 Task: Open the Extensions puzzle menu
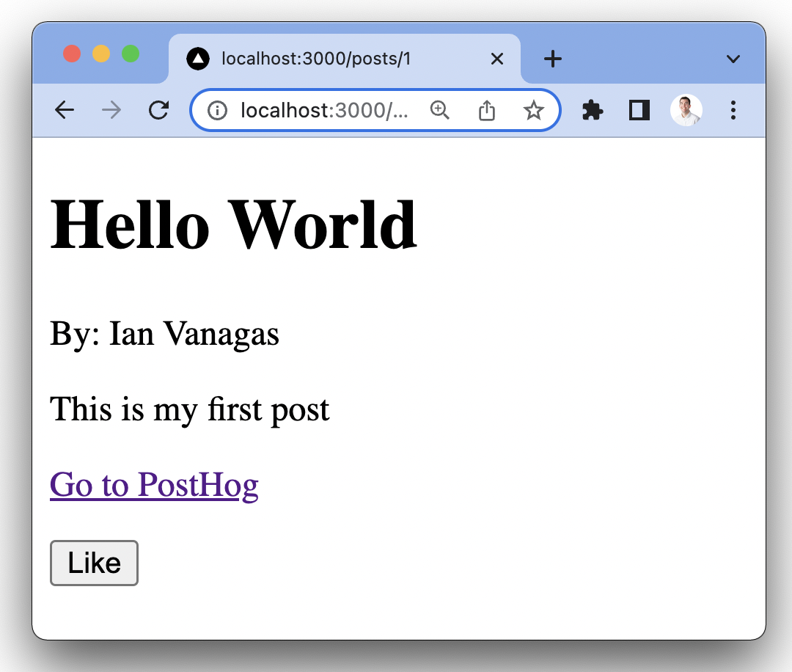(593, 110)
